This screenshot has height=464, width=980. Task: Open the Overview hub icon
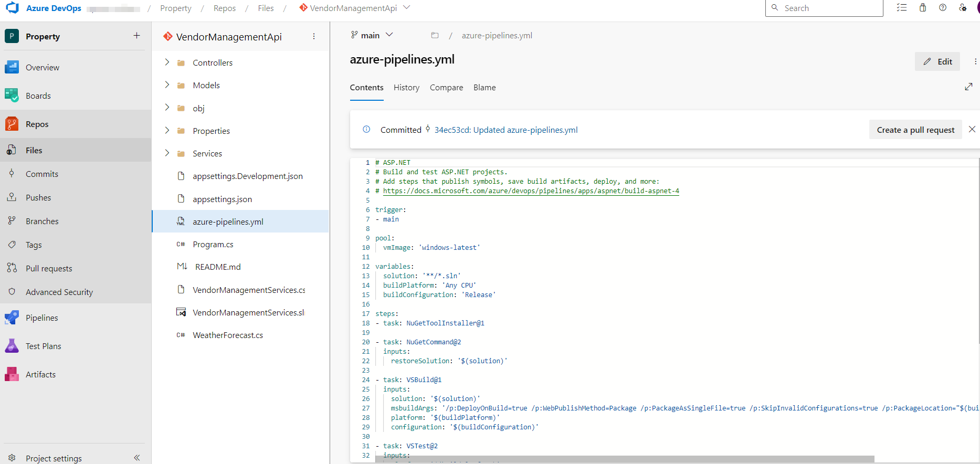point(12,67)
